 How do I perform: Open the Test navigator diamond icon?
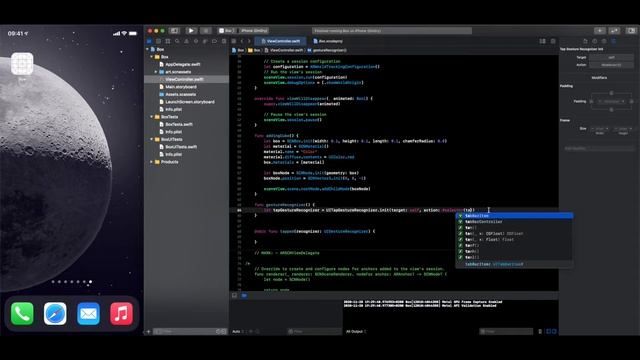point(196,41)
